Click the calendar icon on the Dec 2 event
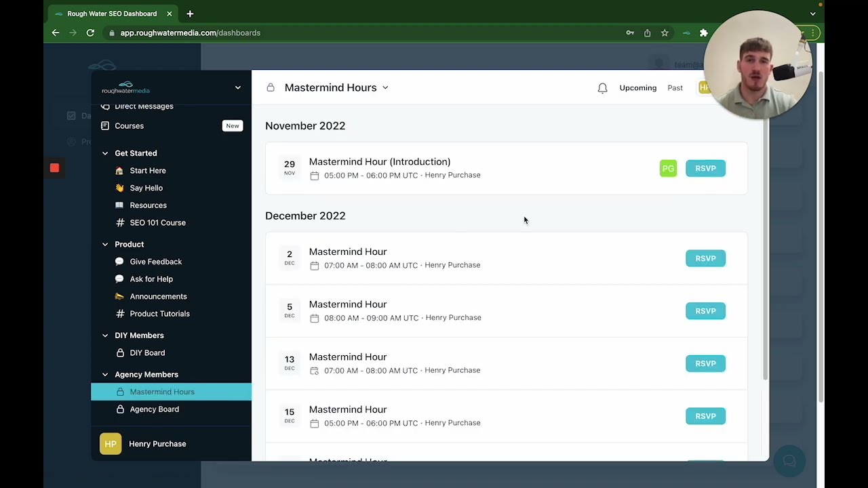 (x=314, y=266)
